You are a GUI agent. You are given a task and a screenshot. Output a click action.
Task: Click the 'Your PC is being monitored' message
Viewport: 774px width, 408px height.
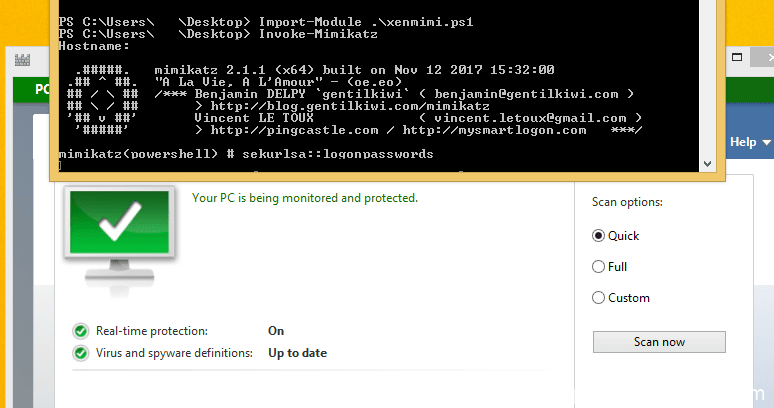[304, 198]
